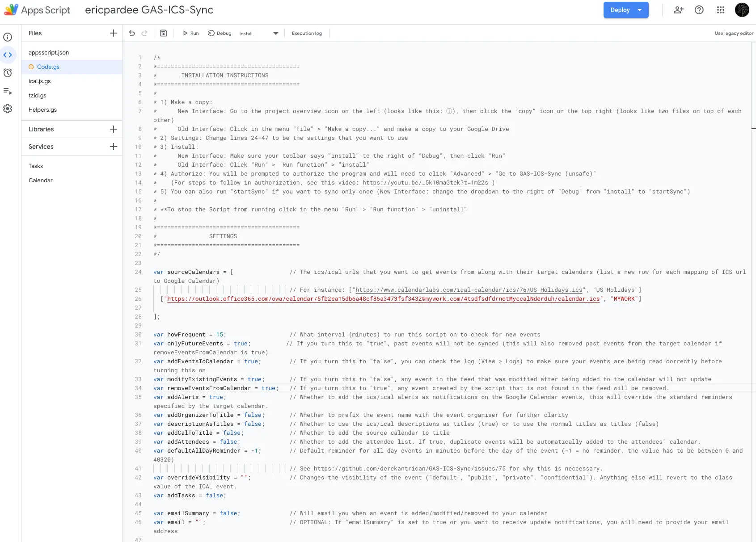Open the Google apps launcher grid
756x542 pixels.
point(720,10)
